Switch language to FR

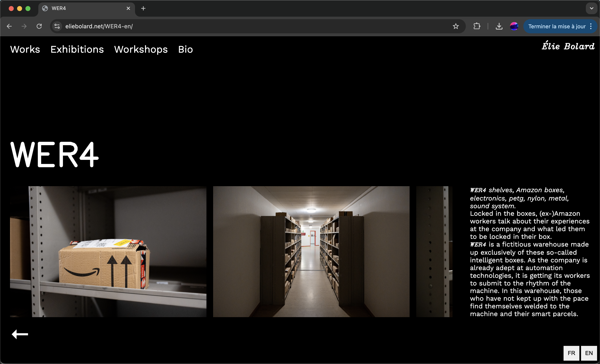(x=571, y=353)
